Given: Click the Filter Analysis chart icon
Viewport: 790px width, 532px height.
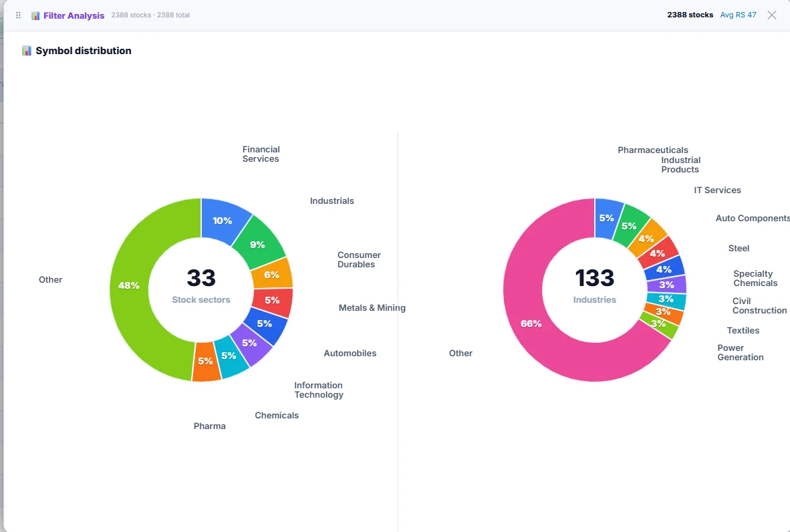Looking at the screenshot, I should [x=35, y=15].
